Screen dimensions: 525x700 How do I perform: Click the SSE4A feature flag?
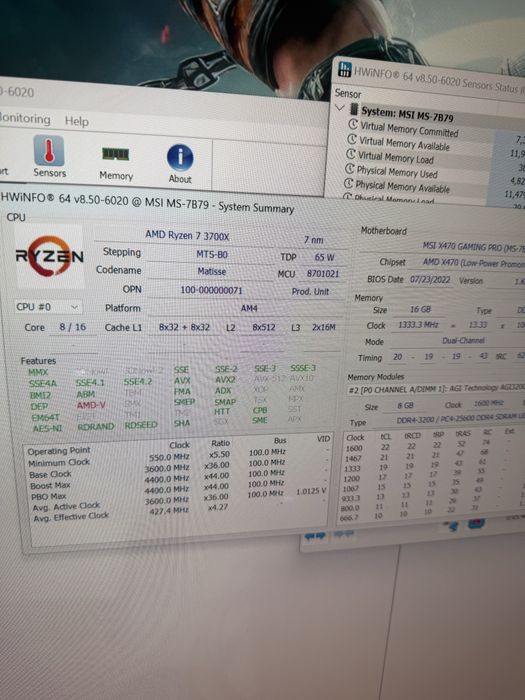pos(42,383)
